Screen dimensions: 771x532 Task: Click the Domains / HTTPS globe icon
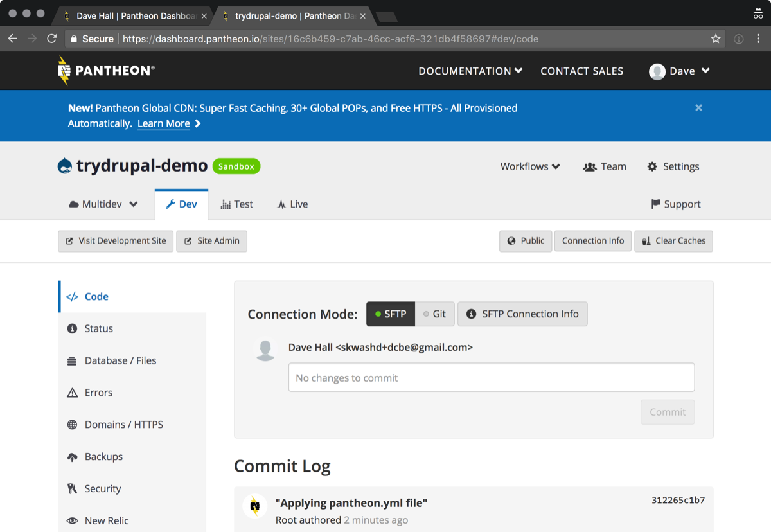coord(72,425)
